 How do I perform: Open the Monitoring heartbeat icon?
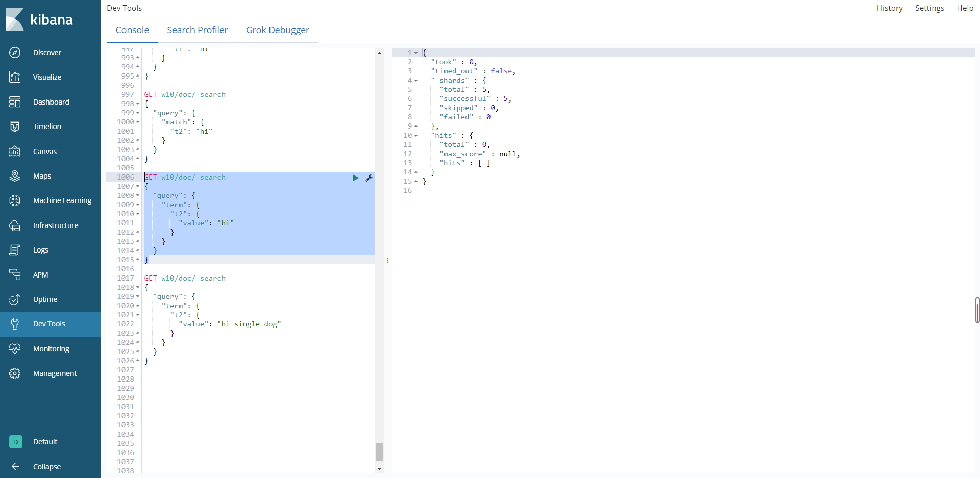click(15, 349)
